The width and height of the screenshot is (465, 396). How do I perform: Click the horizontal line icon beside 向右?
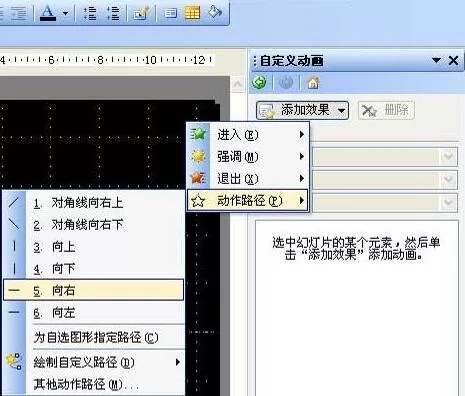pos(14,290)
